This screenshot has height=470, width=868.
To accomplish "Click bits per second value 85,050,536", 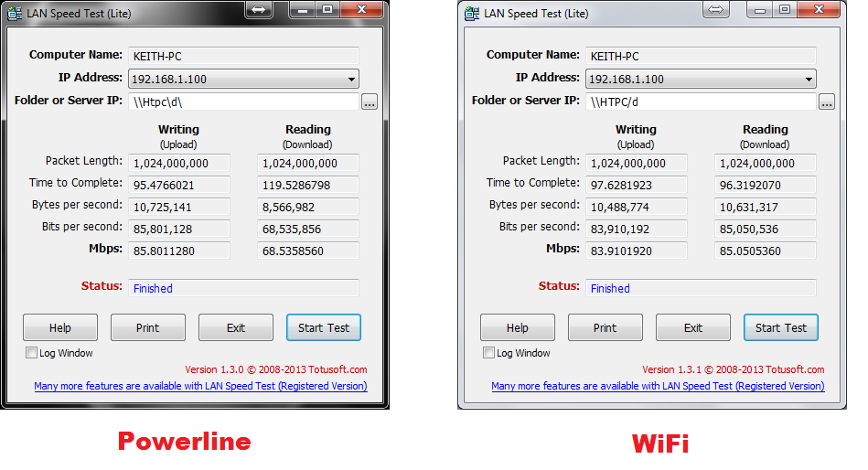I will tap(766, 229).
